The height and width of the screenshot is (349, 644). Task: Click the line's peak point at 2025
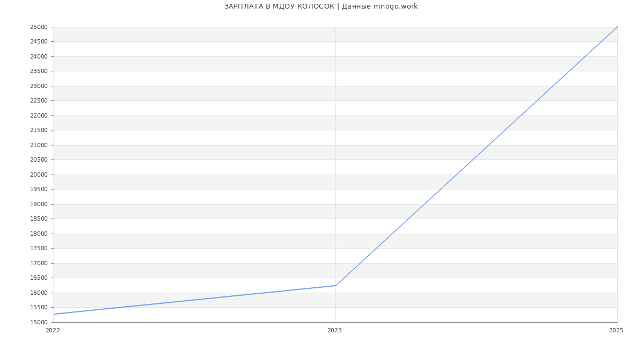click(x=617, y=27)
